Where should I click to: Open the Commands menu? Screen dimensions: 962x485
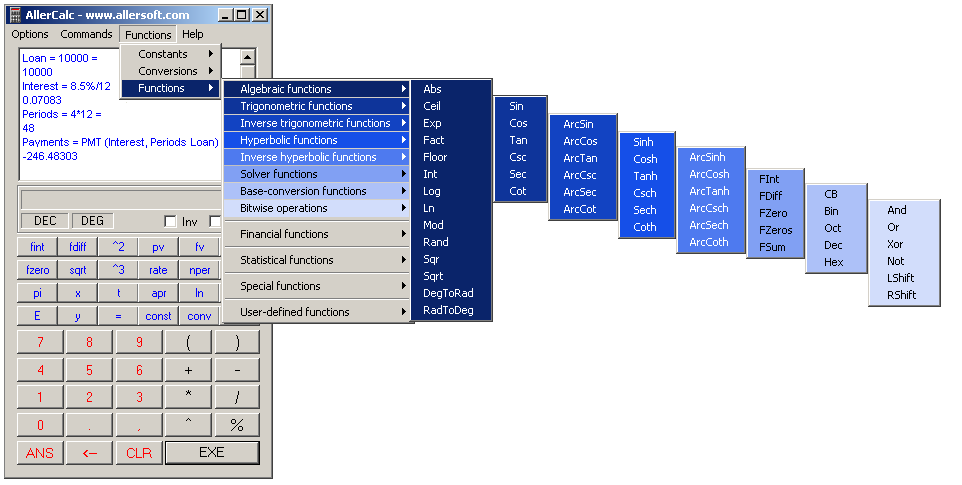click(86, 34)
